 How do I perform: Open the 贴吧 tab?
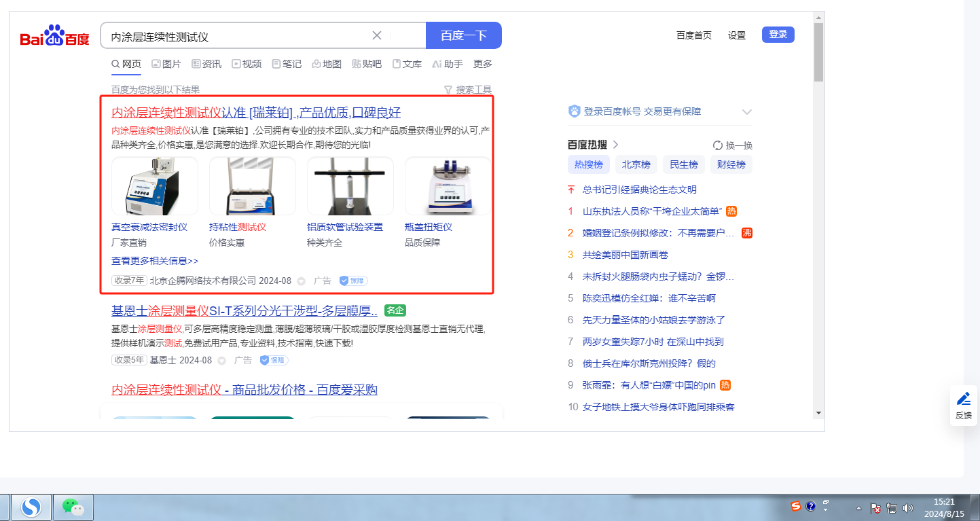pyautogui.click(x=367, y=64)
